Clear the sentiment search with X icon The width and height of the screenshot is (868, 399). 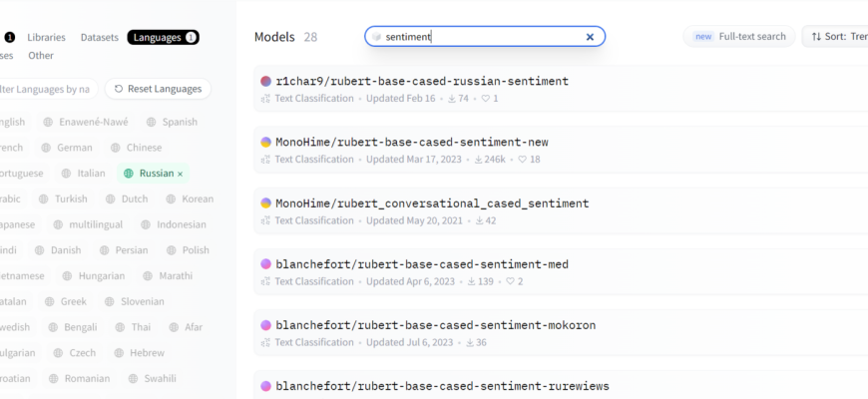pyautogui.click(x=590, y=37)
